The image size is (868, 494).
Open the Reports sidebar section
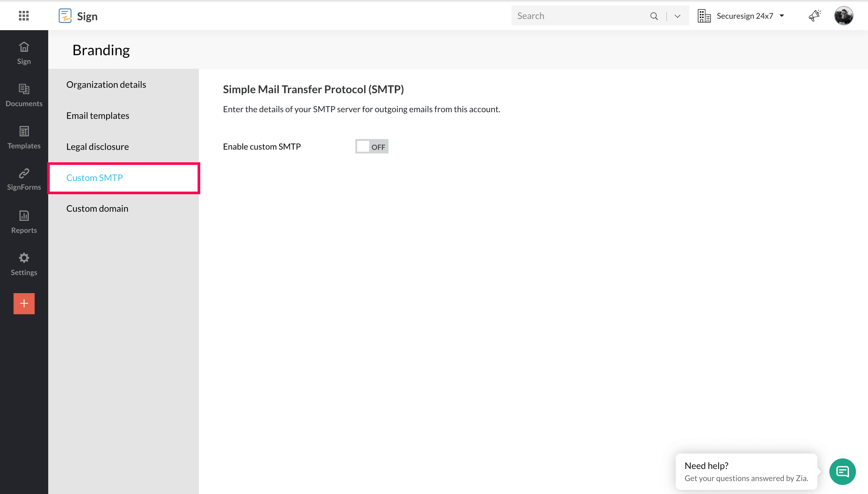[24, 222]
